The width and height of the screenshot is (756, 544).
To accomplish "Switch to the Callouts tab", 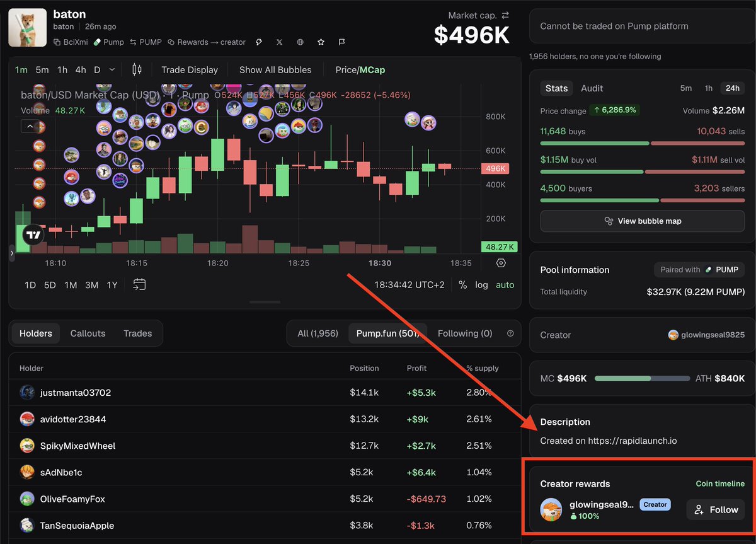I will tap(88, 333).
